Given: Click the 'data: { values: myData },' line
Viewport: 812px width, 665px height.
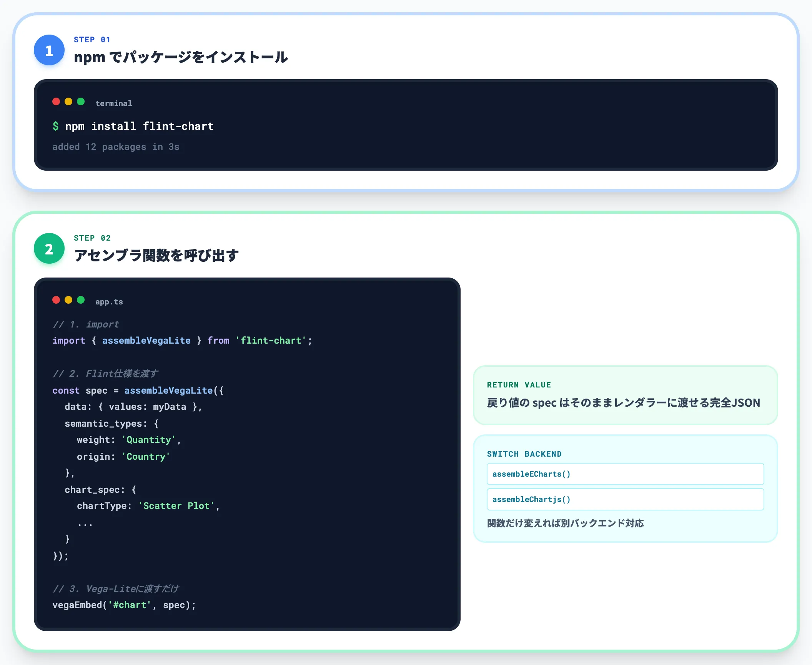Looking at the screenshot, I should tap(133, 407).
